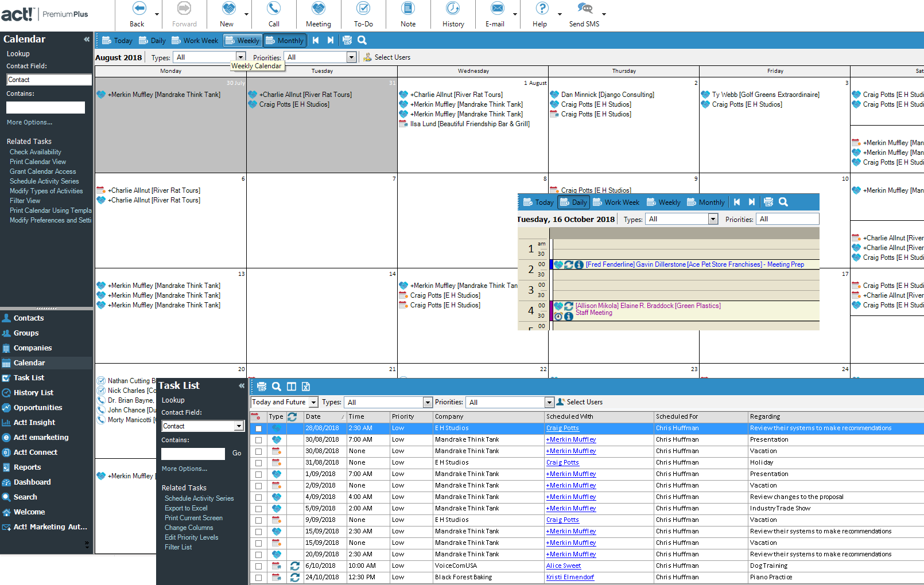Tick the checkbox for the 31/08/2018 Holiday task

pyautogui.click(x=258, y=463)
